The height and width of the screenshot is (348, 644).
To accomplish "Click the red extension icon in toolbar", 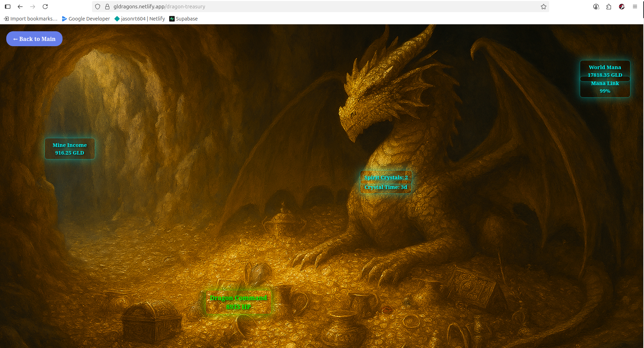I will (622, 7).
